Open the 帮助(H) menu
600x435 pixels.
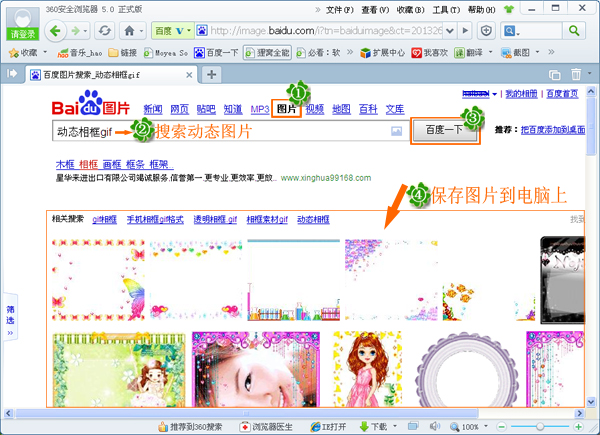coord(481,10)
